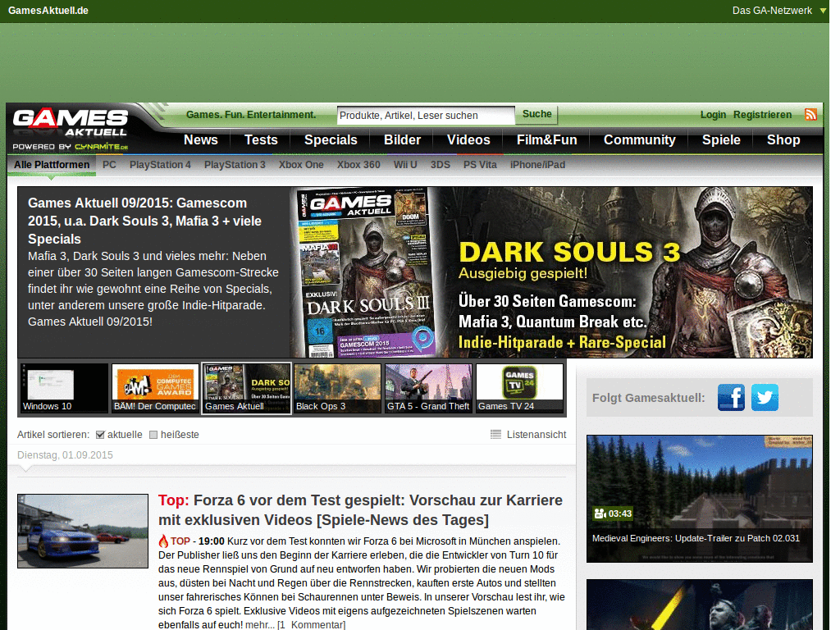Click the Registrieren link
Image resolution: width=840 pixels, height=630 pixels.
(x=762, y=115)
